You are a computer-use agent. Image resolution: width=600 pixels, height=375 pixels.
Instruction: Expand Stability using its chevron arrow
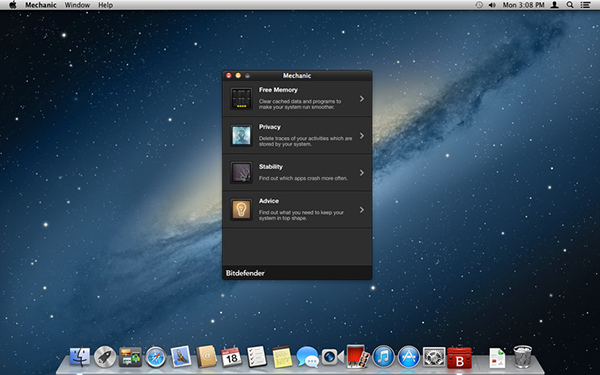[x=362, y=173]
